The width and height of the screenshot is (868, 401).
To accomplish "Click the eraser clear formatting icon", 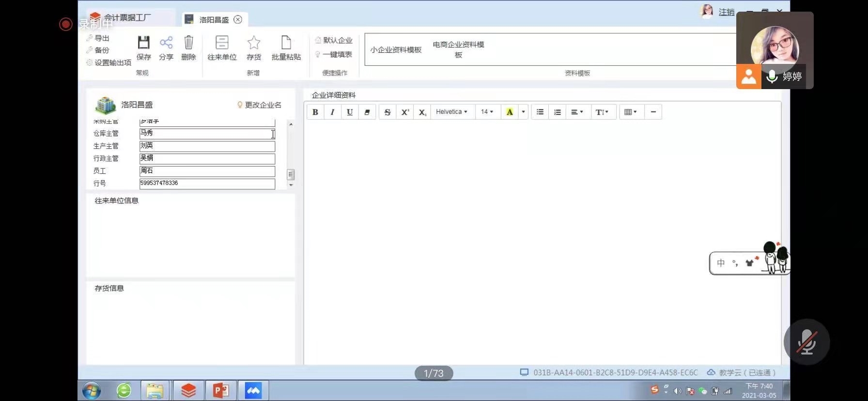I will pos(367,112).
